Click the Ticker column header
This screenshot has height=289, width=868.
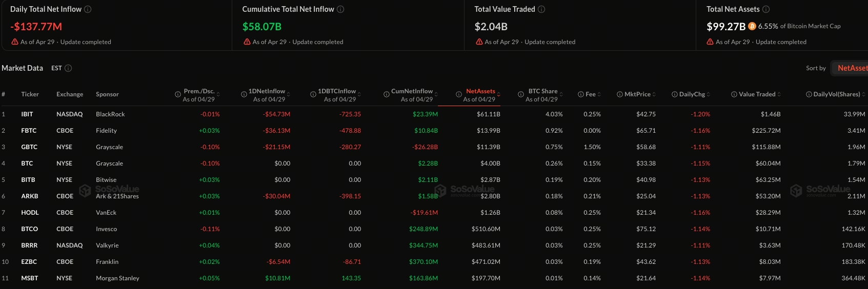30,94
